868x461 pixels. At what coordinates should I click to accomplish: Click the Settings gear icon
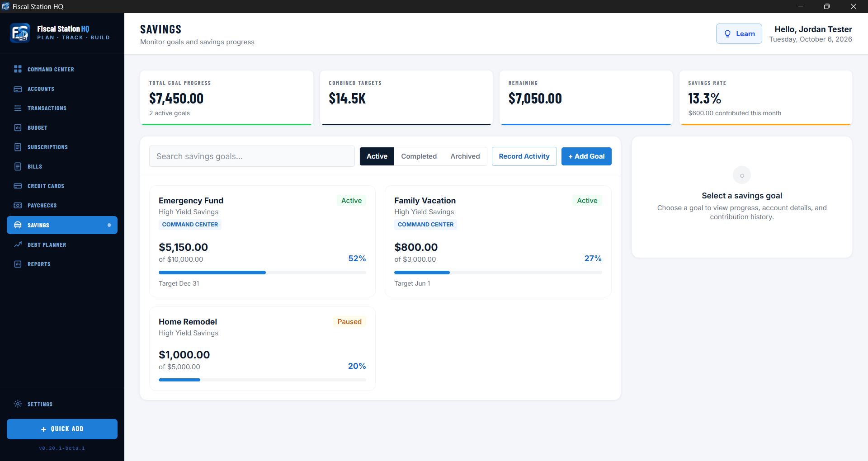(18, 404)
